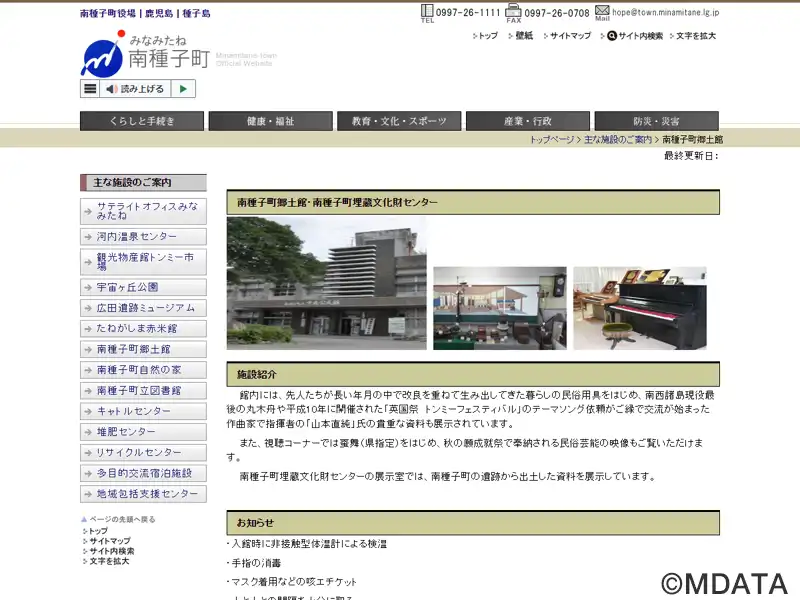
Task: Click トップ in sidebar footer links
Action: click(x=96, y=531)
